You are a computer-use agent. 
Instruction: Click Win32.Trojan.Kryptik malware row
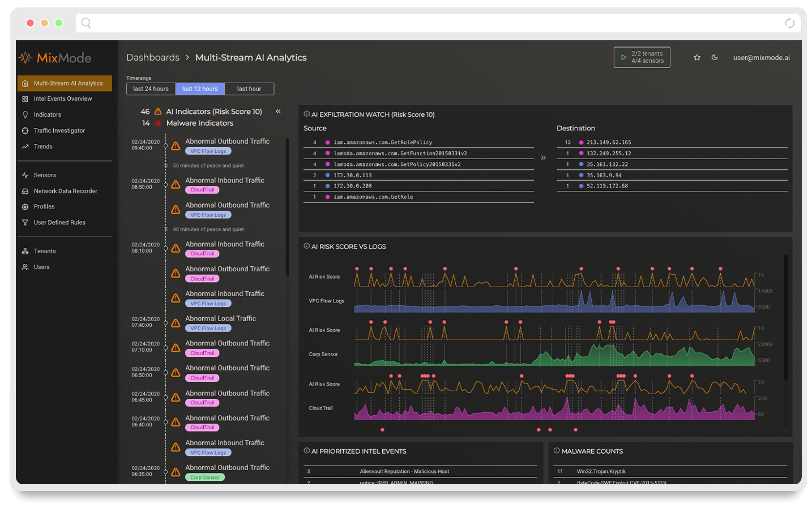[x=670, y=471]
